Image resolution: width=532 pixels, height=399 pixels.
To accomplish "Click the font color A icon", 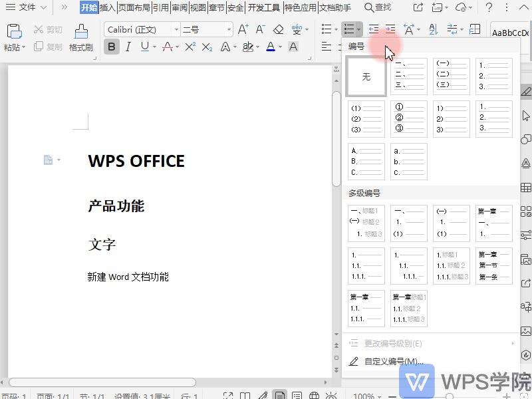I will [271, 47].
